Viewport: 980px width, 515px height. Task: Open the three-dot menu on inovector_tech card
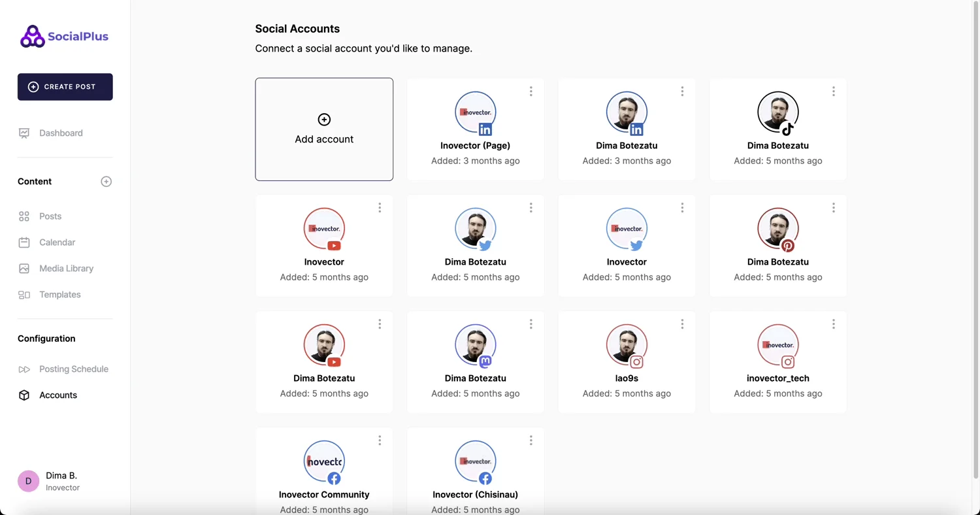click(833, 324)
